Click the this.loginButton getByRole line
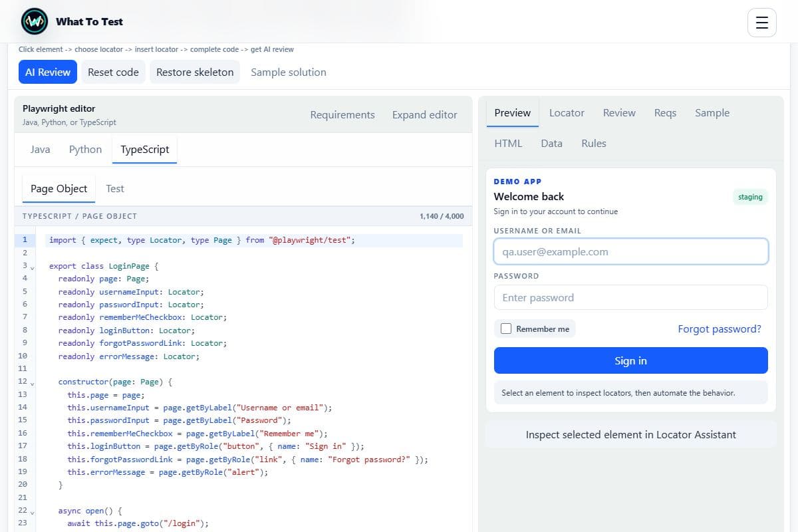The width and height of the screenshot is (798, 532). [215, 446]
